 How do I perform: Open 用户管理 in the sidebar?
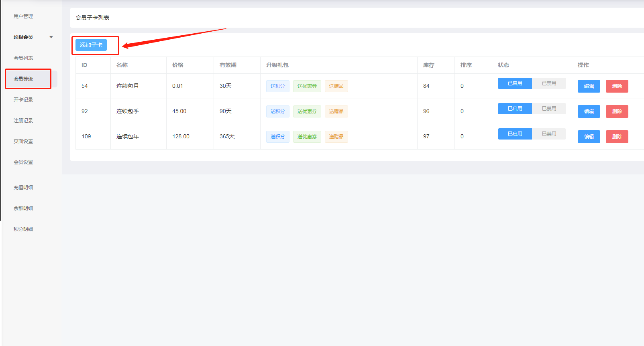(x=23, y=16)
